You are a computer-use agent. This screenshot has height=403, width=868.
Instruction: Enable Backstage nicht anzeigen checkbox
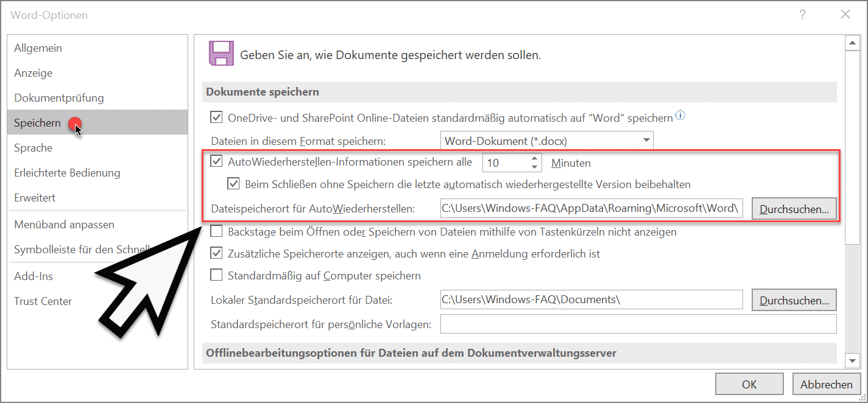point(216,231)
